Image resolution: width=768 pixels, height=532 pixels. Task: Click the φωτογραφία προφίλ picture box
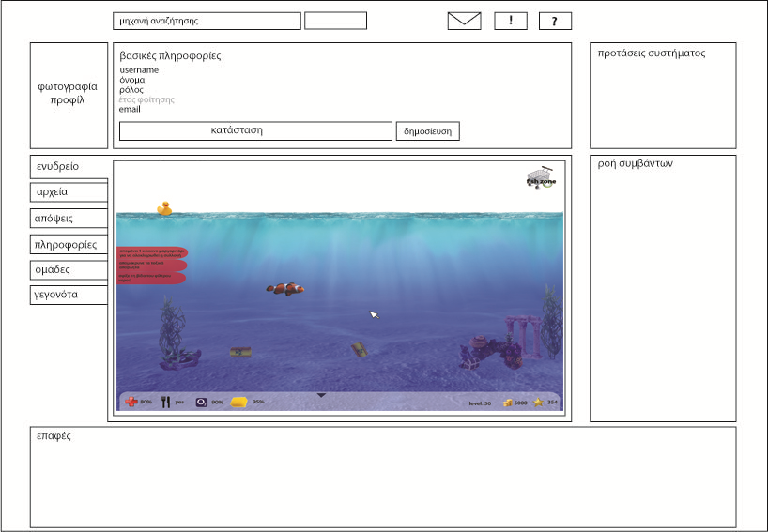coord(69,96)
